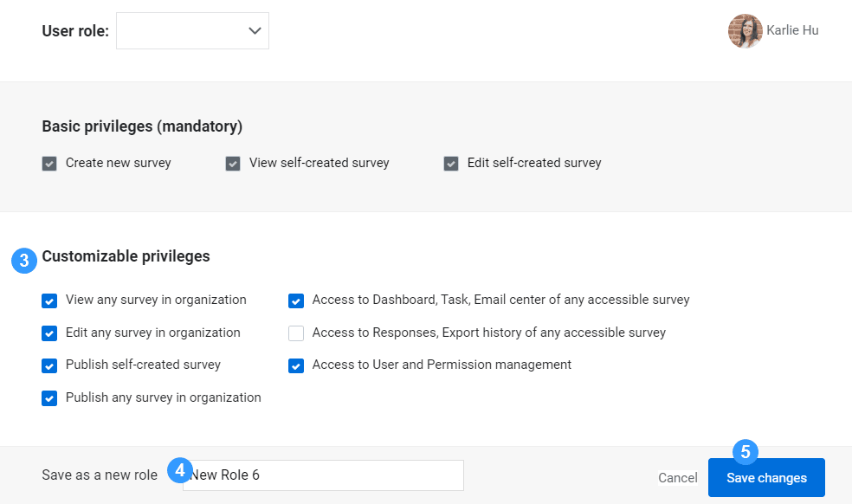Viewport: 852px width, 504px height.
Task: Toggle Publish self-created survey checkbox
Action: click(x=49, y=366)
